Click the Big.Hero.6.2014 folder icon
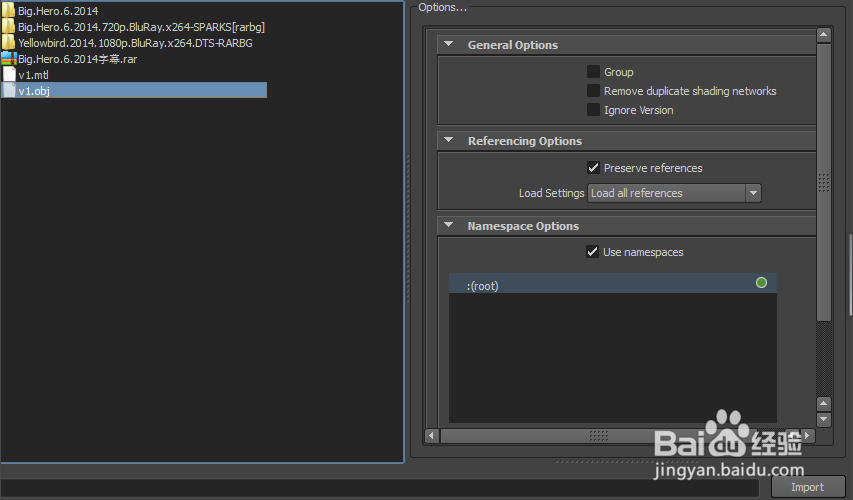 click(8, 11)
